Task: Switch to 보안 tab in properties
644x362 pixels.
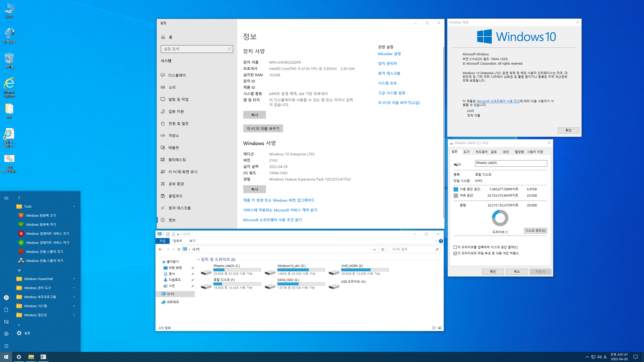Action: coord(506,152)
